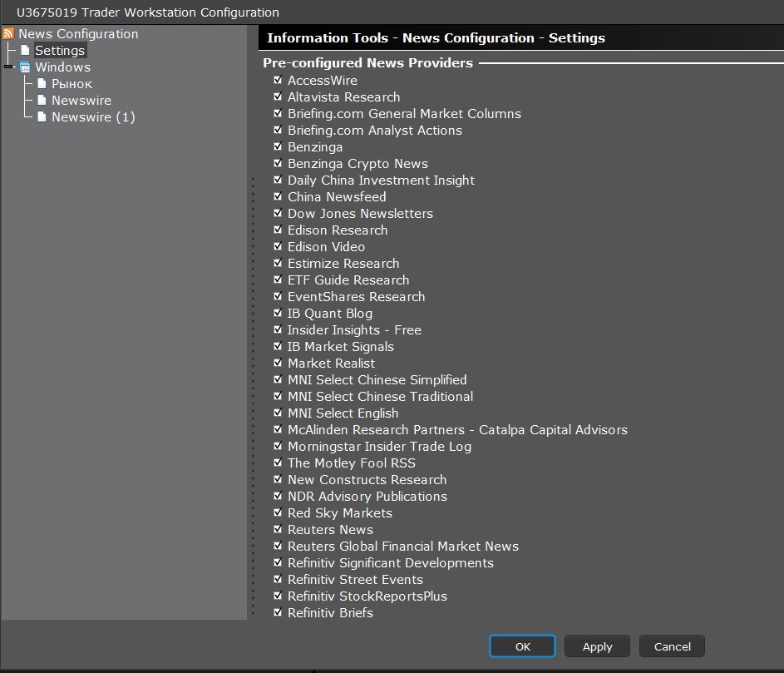The width and height of the screenshot is (784, 673).
Task: Disable Briefing.com General Market Columns
Action: click(278, 112)
